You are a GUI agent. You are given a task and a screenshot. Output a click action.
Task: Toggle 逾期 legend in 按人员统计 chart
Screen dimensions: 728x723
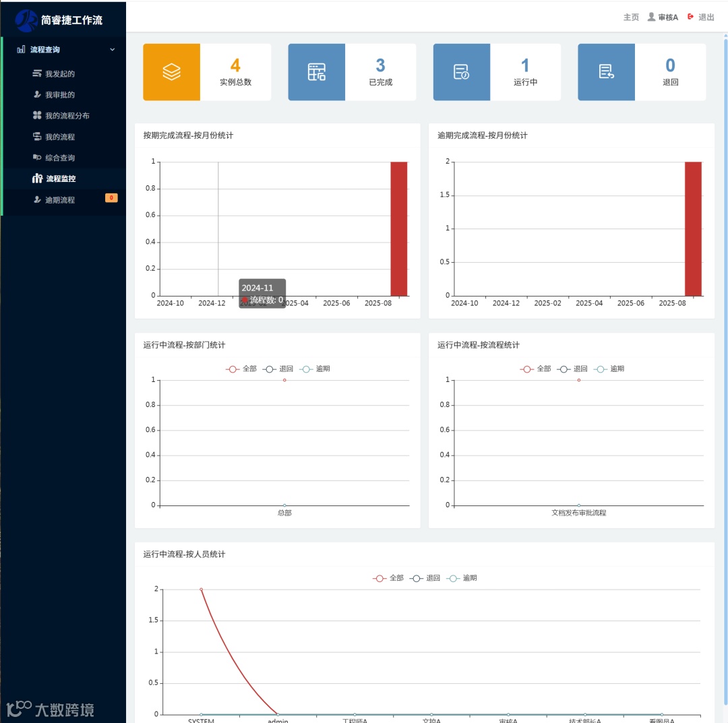[462, 578]
